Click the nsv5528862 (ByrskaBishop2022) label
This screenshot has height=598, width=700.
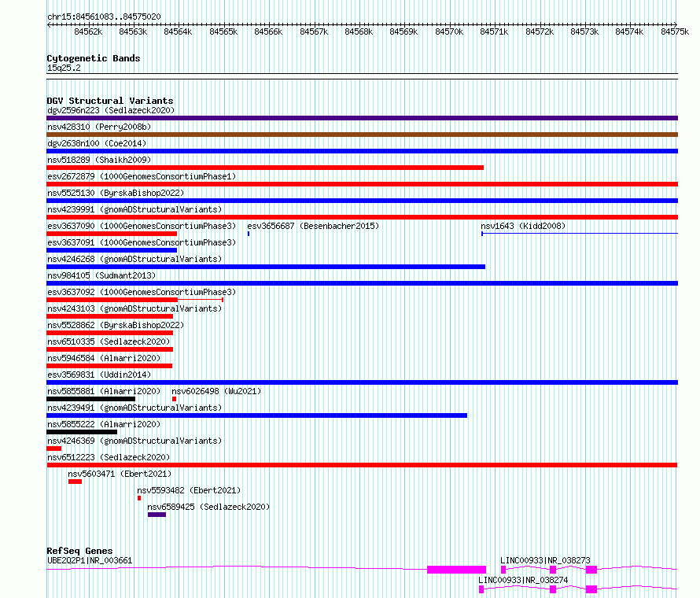tap(116, 325)
